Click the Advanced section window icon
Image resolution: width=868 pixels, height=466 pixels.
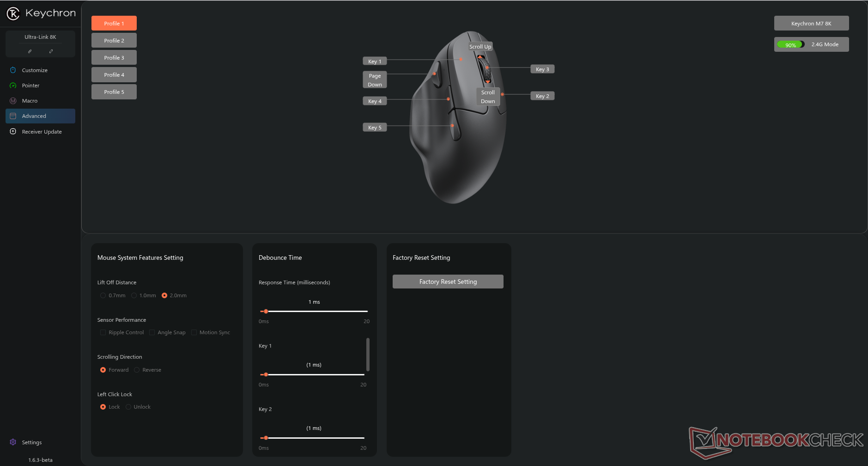[x=13, y=116]
